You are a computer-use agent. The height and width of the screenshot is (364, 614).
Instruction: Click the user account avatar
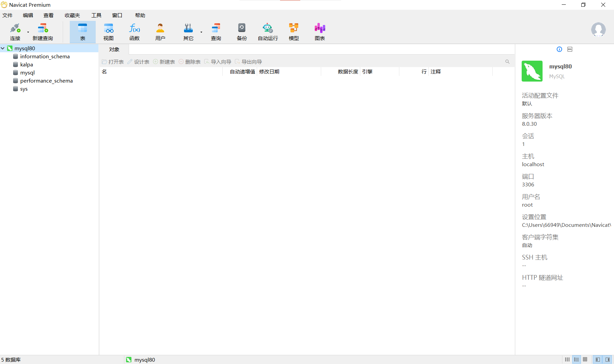pos(598,30)
